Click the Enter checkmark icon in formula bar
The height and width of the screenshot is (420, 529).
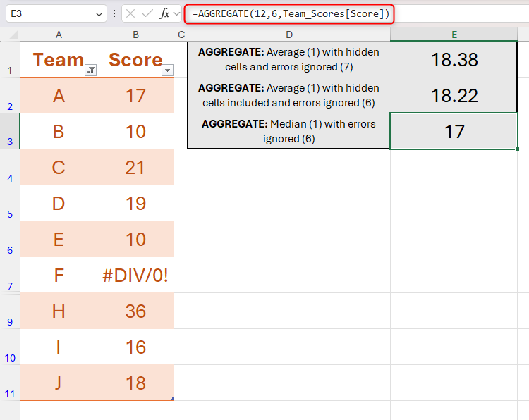148,13
